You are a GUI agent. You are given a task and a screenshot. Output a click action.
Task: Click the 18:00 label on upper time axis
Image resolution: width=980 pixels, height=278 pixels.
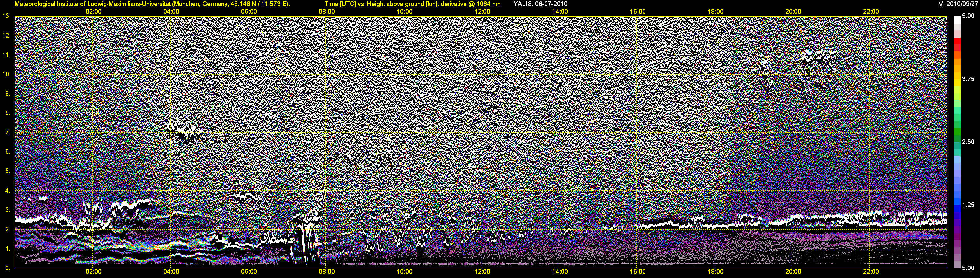(715, 12)
